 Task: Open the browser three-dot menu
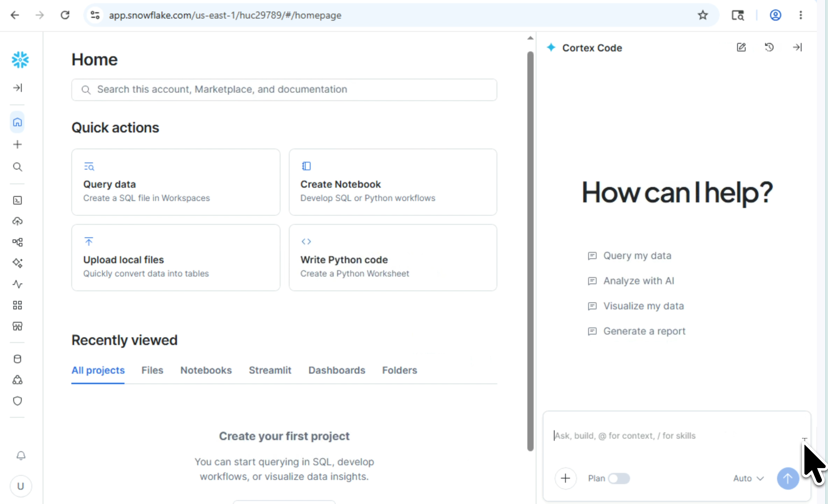click(x=801, y=15)
